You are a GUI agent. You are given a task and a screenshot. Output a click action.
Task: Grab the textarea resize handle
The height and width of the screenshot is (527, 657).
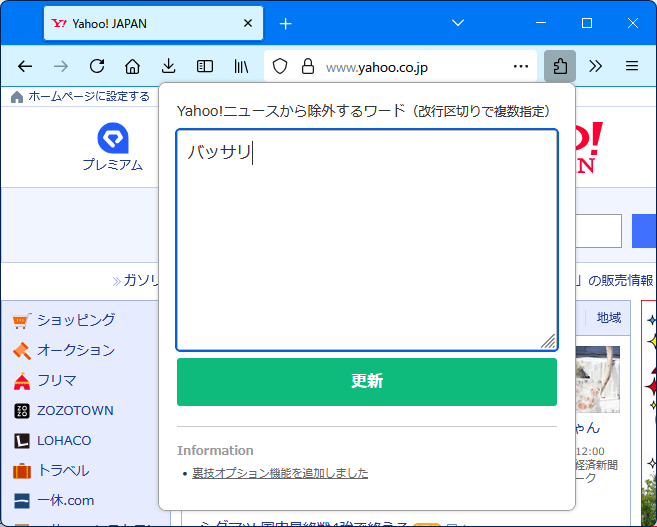548,341
